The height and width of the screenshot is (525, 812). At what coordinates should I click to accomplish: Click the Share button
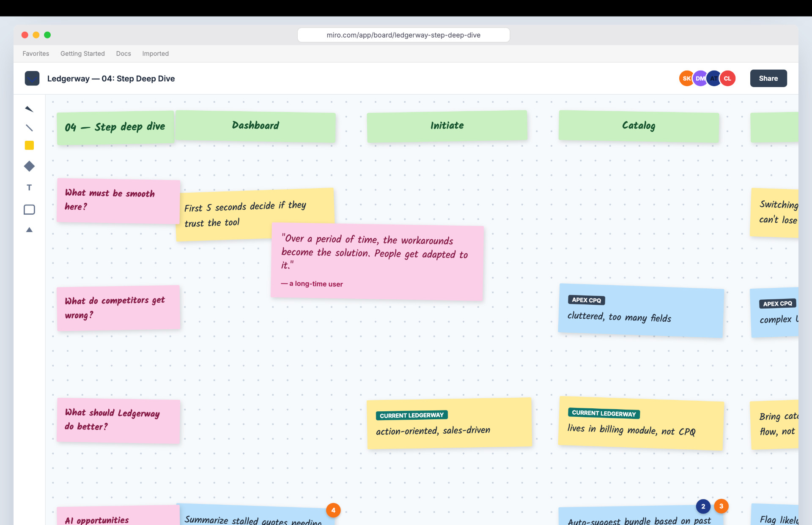pyautogui.click(x=768, y=78)
